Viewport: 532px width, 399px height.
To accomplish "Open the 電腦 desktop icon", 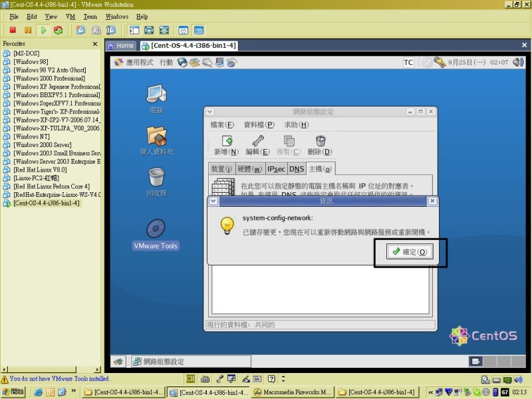I will click(x=156, y=98).
